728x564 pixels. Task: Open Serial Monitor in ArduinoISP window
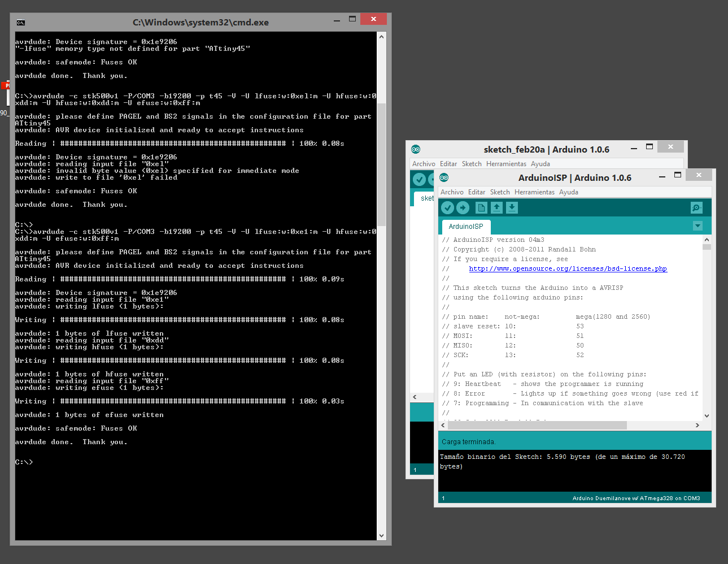697,208
